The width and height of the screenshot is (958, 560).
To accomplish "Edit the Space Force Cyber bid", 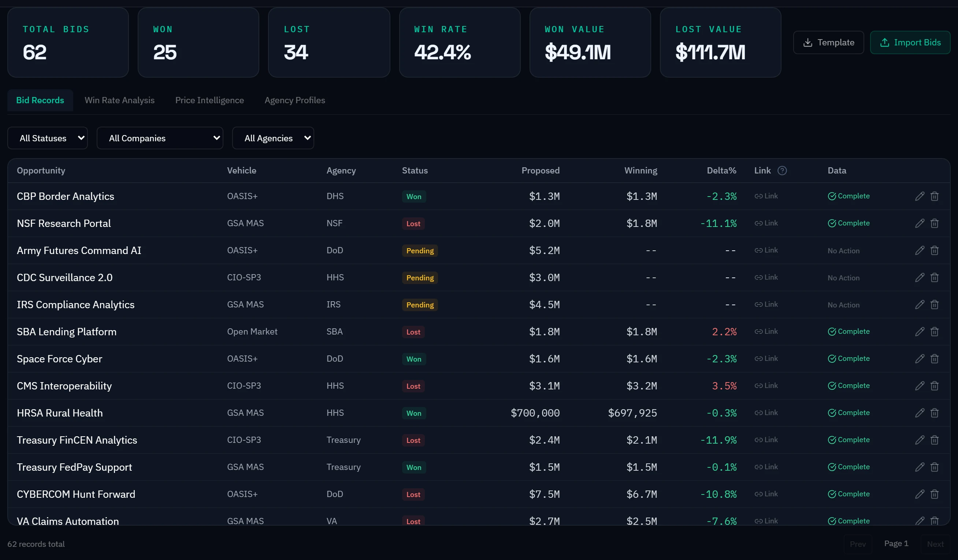I will click(x=920, y=359).
